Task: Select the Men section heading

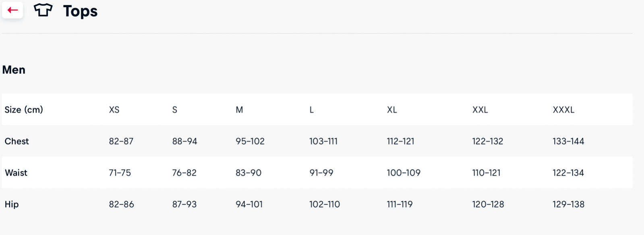Action: pyautogui.click(x=14, y=70)
